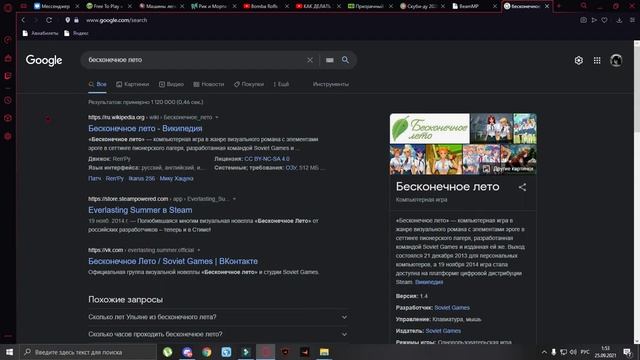
Task: Open 'Everlasting Summer в Steam' result
Action: [140, 210]
